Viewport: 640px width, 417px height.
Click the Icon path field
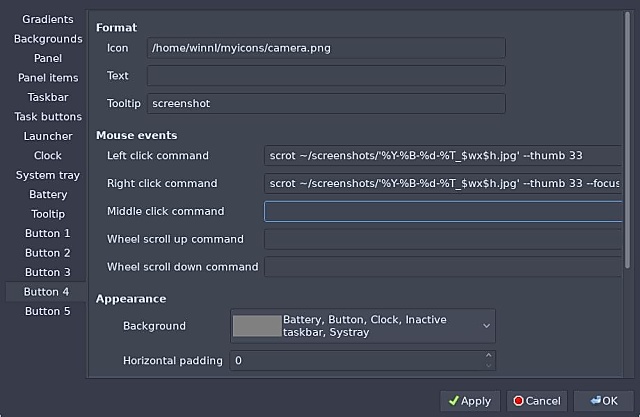pos(326,48)
